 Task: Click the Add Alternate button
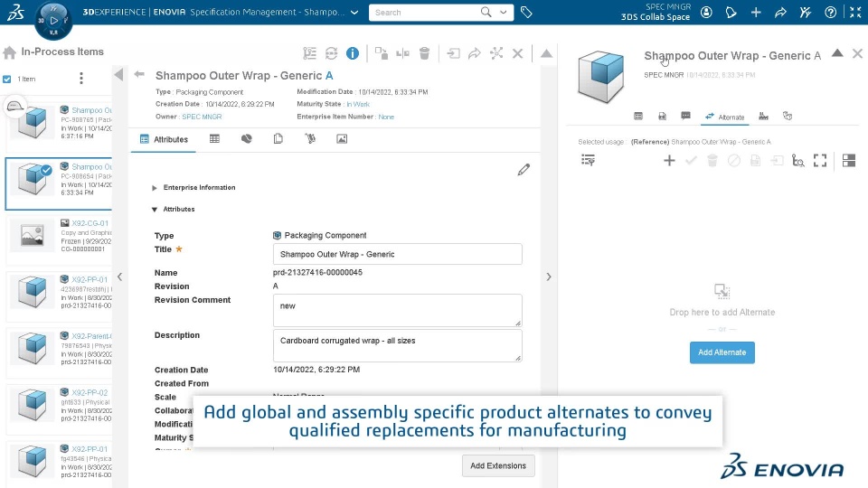tap(722, 352)
